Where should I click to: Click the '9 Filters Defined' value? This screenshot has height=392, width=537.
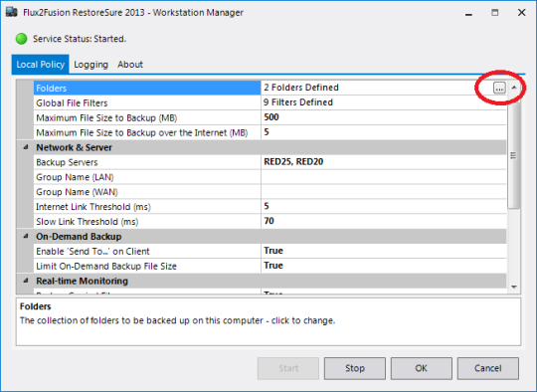coord(298,102)
